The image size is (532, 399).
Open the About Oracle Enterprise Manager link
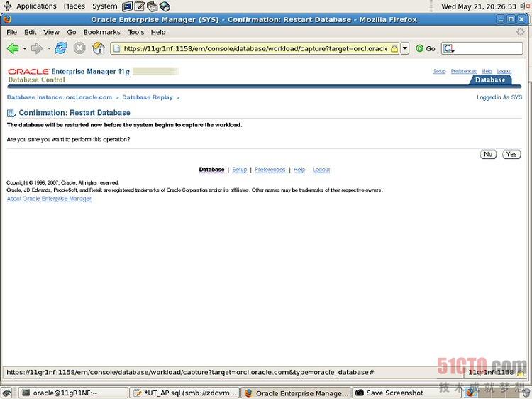pyautogui.click(x=49, y=199)
